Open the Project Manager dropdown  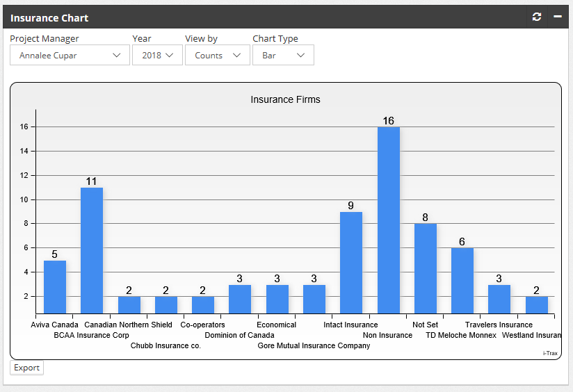70,55
